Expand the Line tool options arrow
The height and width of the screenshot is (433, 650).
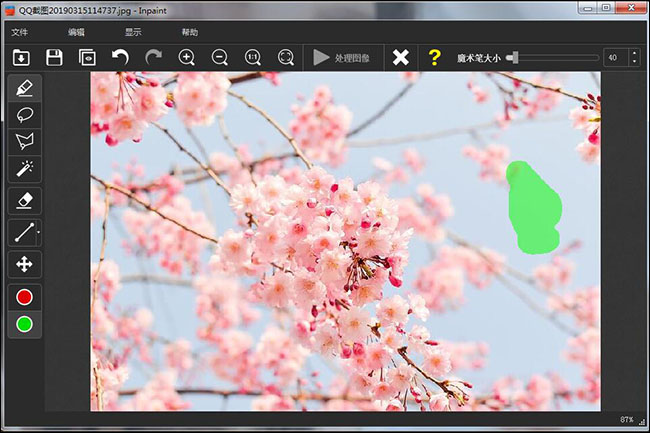(x=39, y=232)
